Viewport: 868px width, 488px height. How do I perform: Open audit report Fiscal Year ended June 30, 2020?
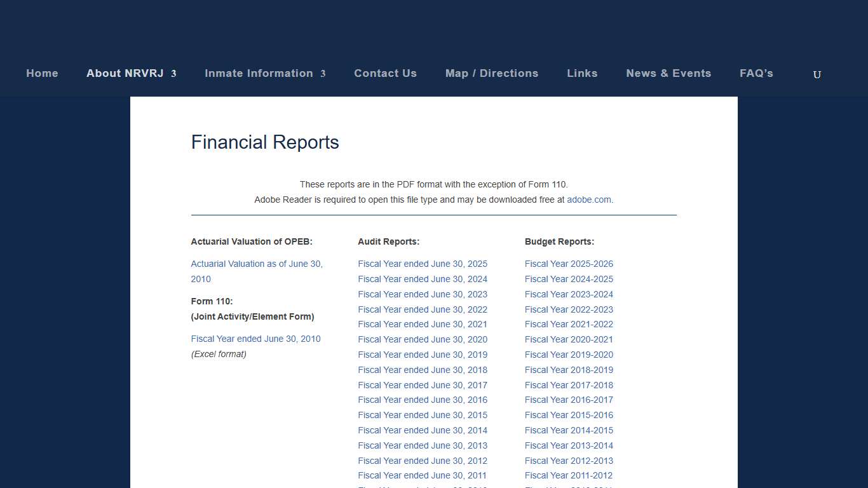(x=423, y=339)
